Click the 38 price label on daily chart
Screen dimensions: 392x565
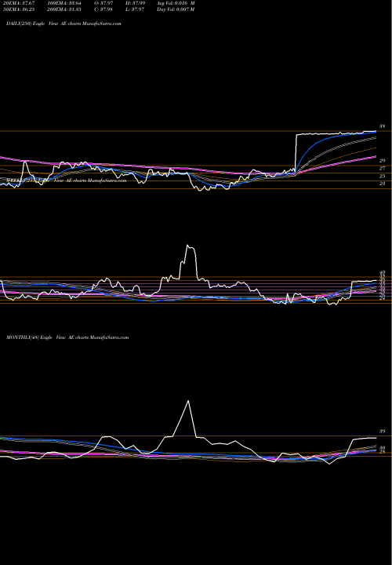tap(383, 126)
